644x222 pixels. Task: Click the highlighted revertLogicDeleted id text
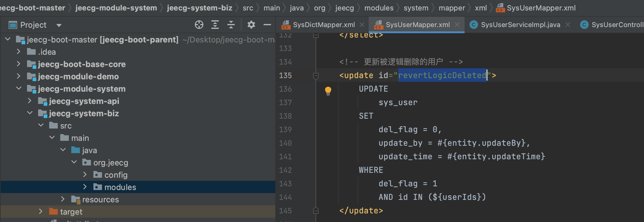[x=442, y=75]
